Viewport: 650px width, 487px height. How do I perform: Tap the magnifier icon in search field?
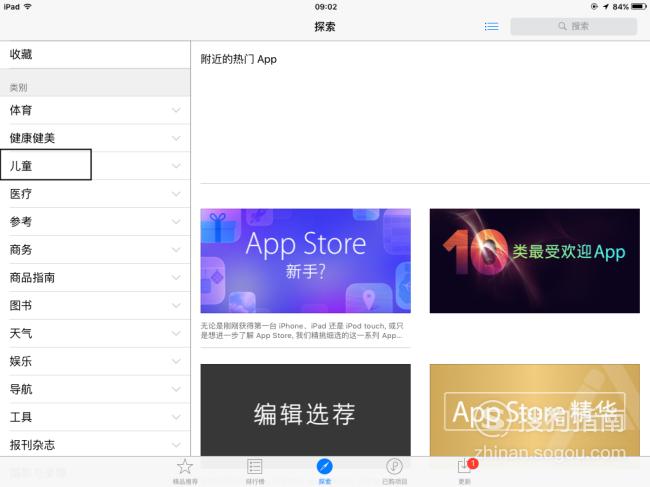[x=562, y=26]
